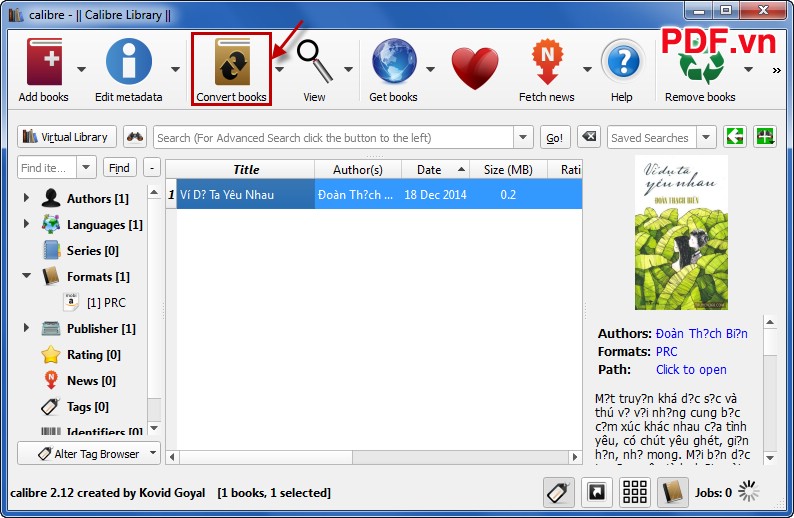Toggle Cover Browser in status bar
Image resolution: width=794 pixels, height=518 pixels.
(597, 492)
